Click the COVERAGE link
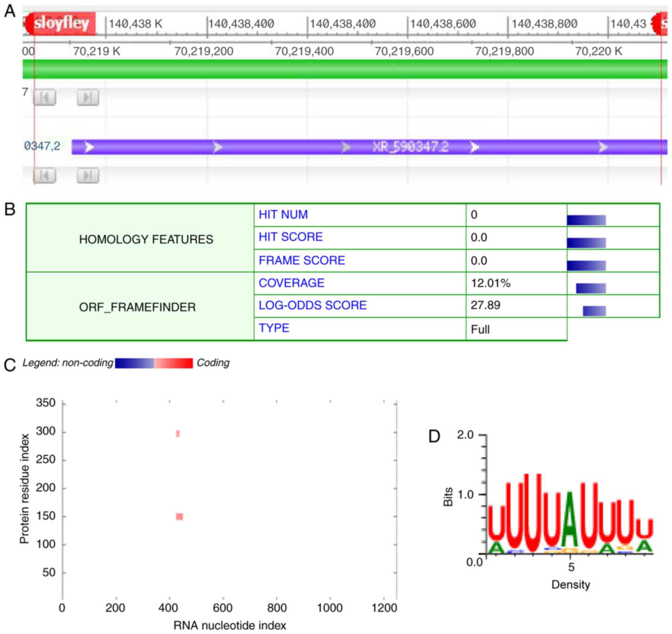 tap(291, 283)
